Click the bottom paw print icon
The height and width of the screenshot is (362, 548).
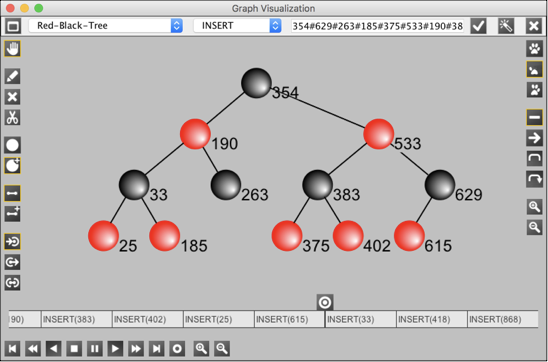pyautogui.click(x=535, y=90)
